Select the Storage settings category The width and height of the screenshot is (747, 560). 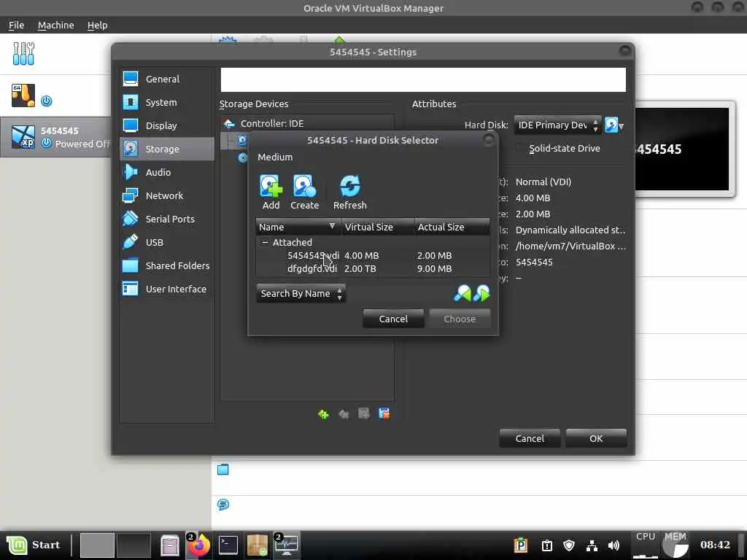pos(166,149)
